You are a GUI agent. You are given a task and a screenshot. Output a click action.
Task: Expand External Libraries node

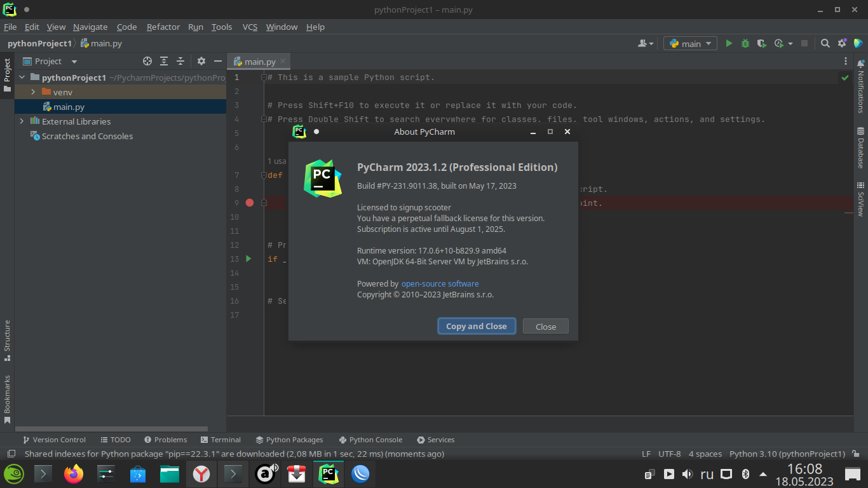click(x=22, y=121)
